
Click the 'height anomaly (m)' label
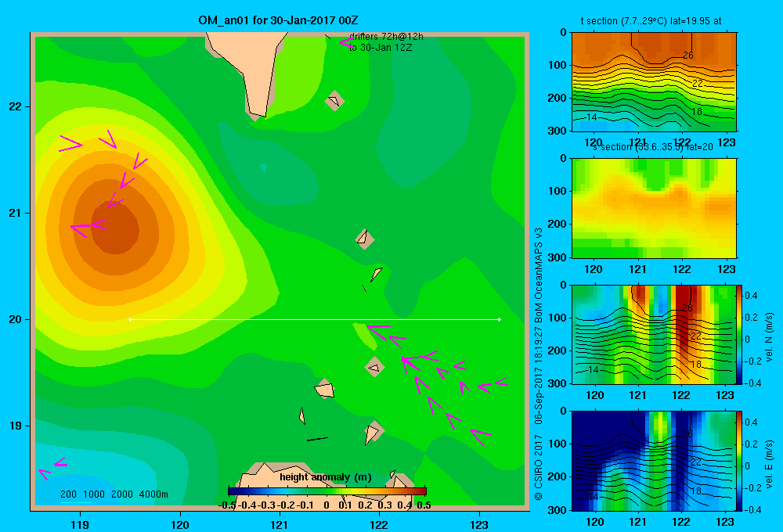click(x=326, y=477)
